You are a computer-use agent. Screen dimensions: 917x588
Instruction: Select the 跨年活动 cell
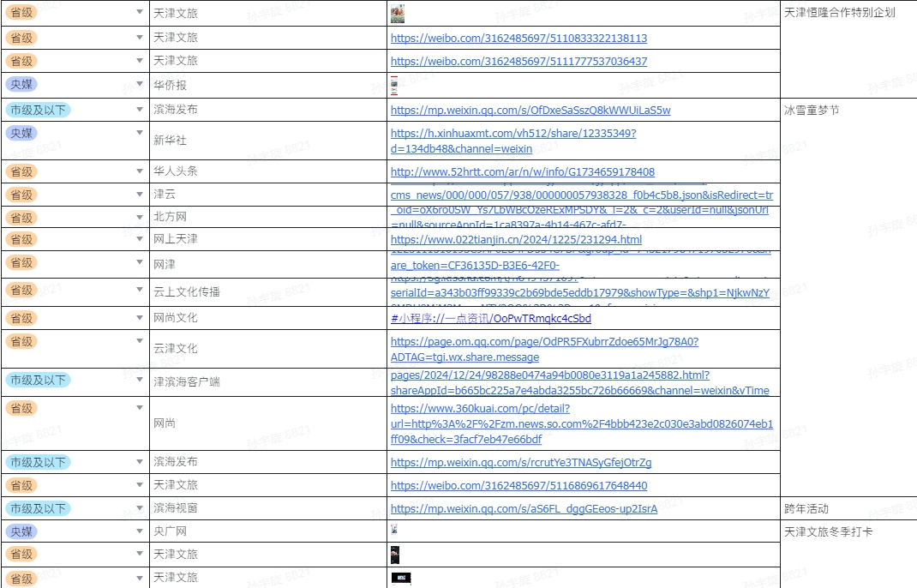pos(849,508)
